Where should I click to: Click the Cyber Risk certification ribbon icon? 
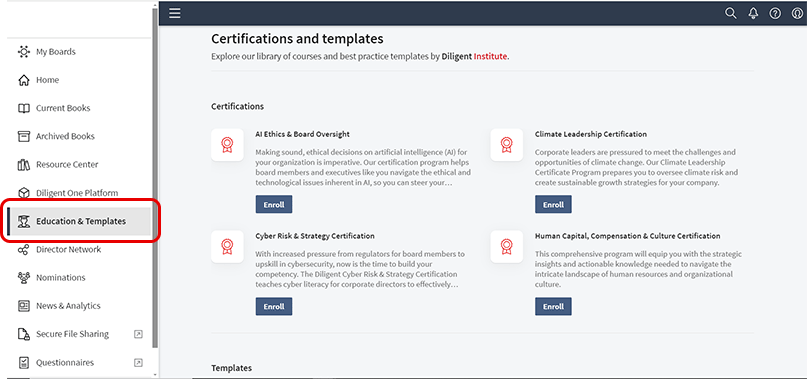(x=227, y=247)
